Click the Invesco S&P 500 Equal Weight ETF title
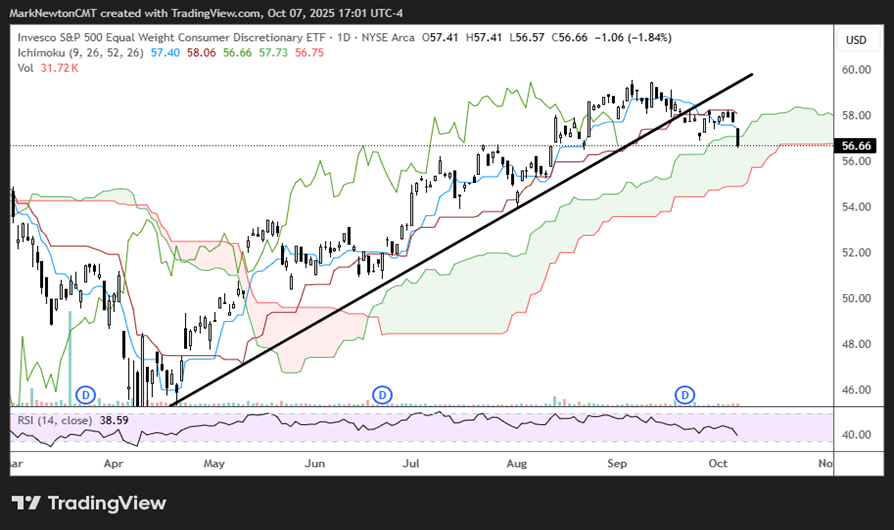This screenshot has width=894, height=530. click(171, 38)
